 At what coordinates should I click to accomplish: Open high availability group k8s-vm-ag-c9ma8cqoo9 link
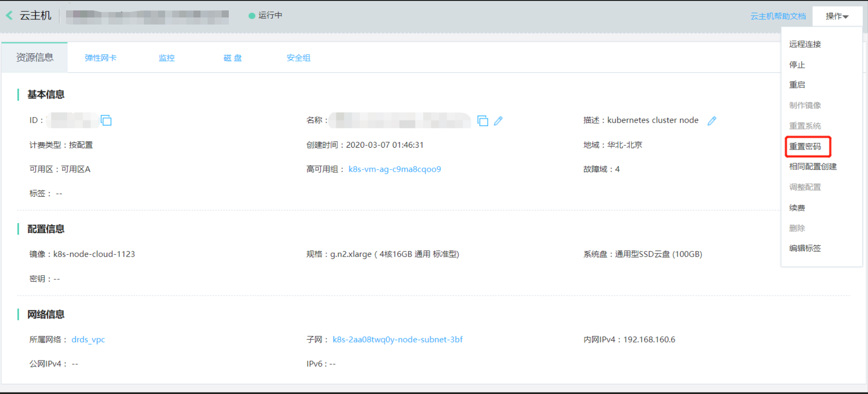(x=394, y=169)
